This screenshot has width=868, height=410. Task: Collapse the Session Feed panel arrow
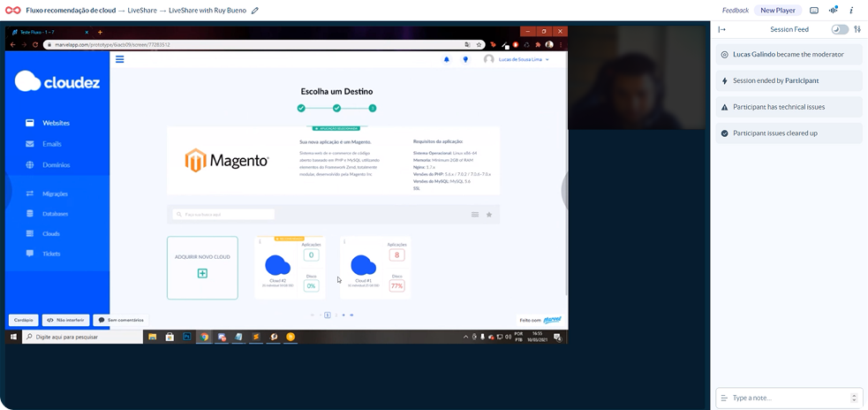click(721, 29)
